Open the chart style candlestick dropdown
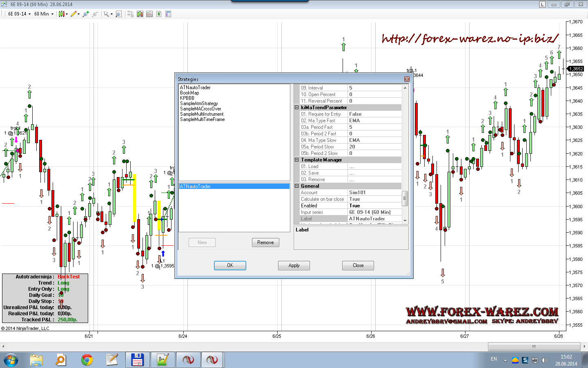Image resolution: width=588 pixels, height=368 pixels. coord(62,14)
